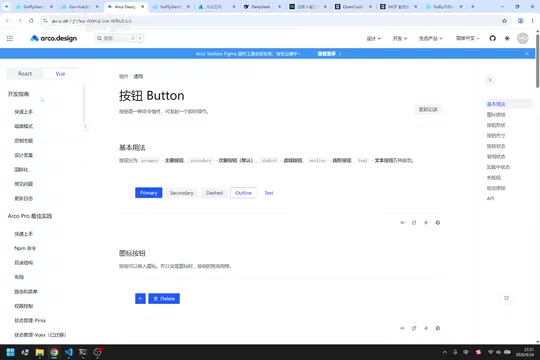Switch the docs to React
The height and width of the screenshot is (360, 540).
coord(25,74)
